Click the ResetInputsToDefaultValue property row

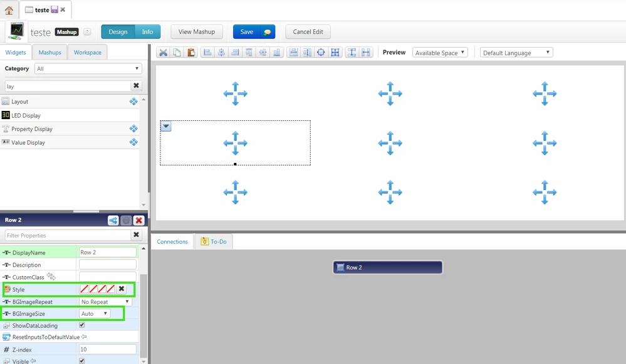[x=70, y=337]
